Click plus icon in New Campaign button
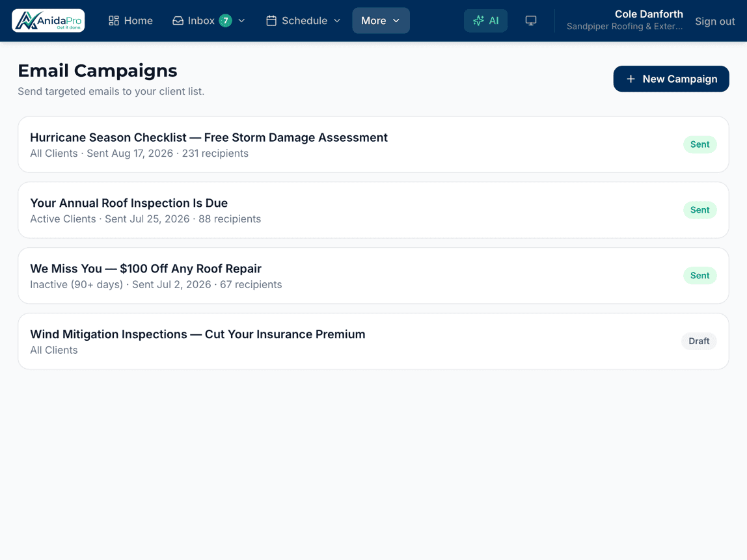Image resolution: width=747 pixels, height=560 pixels. (631, 79)
